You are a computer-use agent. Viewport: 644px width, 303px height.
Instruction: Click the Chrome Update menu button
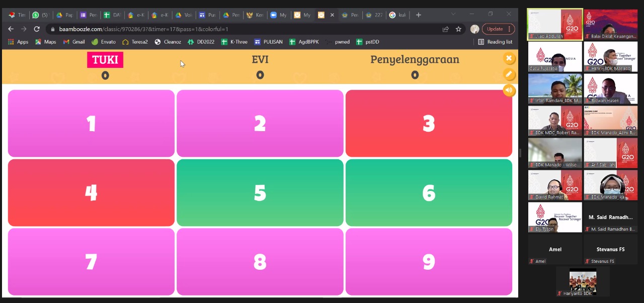[498, 29]
